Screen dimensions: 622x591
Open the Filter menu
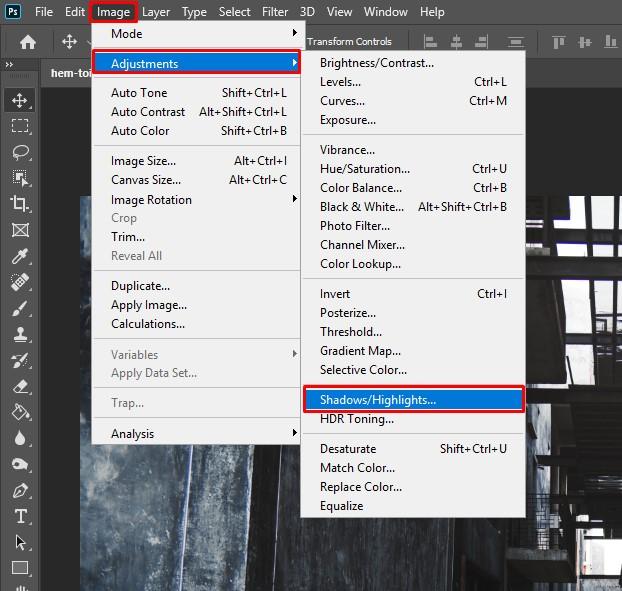(x=275, y=12)
